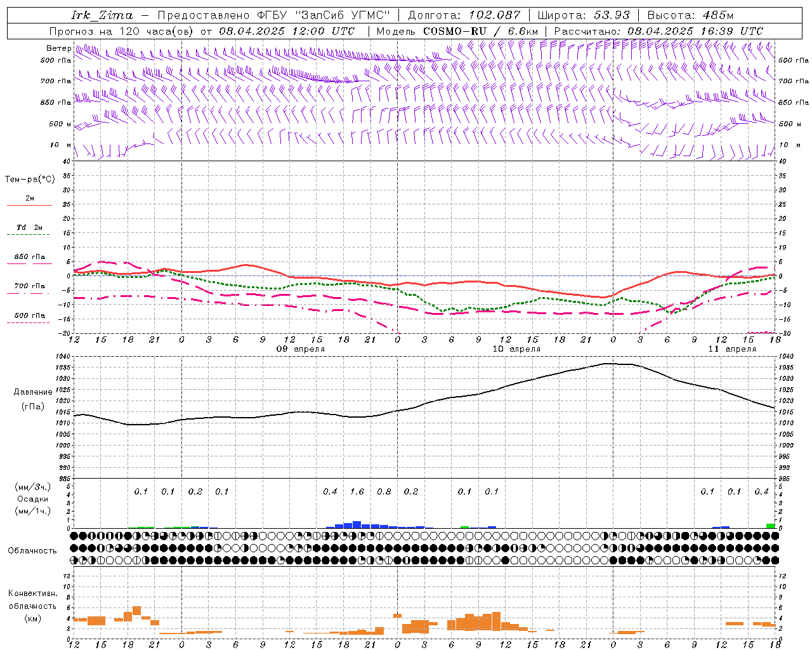Viewport: 812px width, 650px height.
Task: Click the forecast length text Прогноз на 120 часа(ов)
Action: (122, 31)
